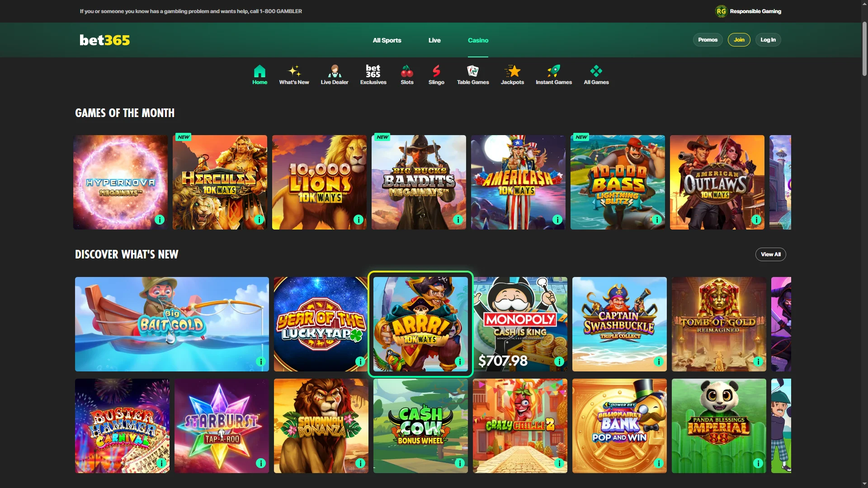Show info for Crazy Chilli 2
The image size is (868, 488).
tap(559, 463)
